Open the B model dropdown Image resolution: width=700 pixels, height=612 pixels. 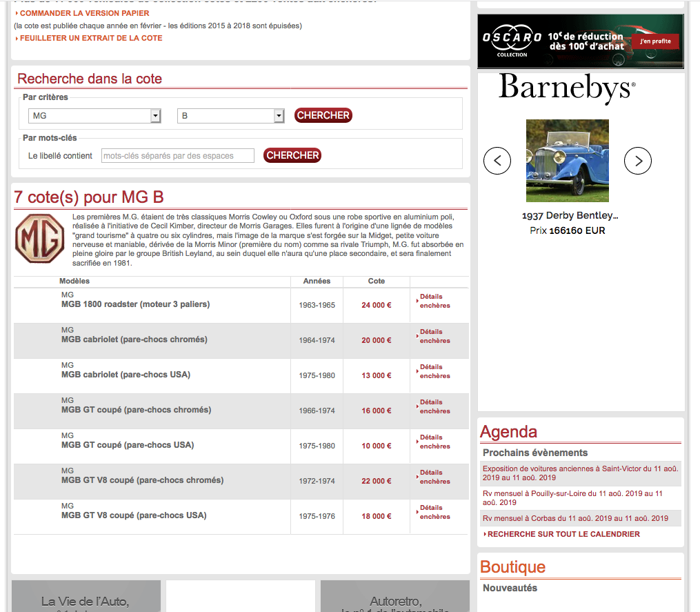click(231, 116)
